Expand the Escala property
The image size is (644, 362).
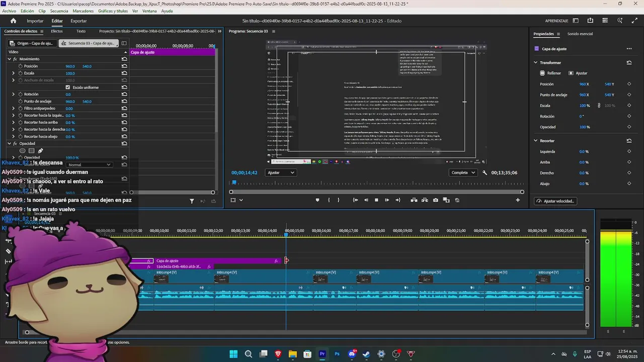pos(14,73)
